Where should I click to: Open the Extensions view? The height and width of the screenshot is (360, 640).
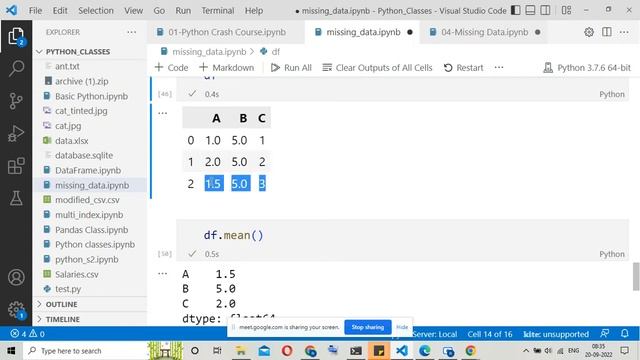click(x=16, y=166)
